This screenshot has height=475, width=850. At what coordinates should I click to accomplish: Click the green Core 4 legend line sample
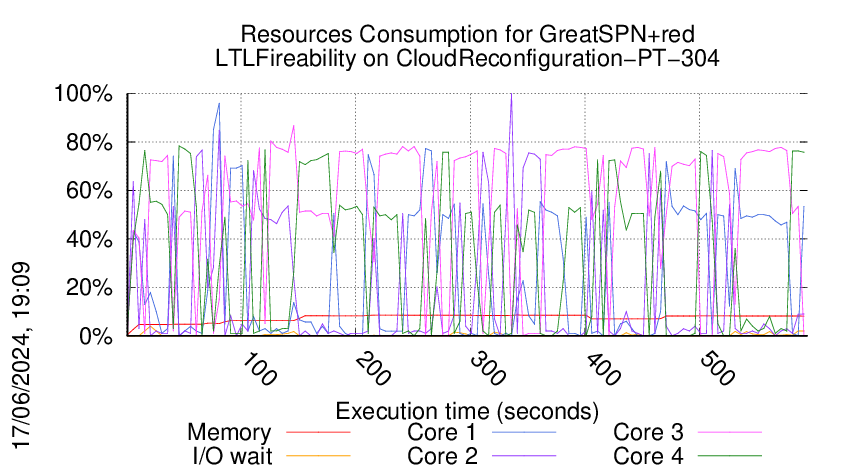(730, 456)
